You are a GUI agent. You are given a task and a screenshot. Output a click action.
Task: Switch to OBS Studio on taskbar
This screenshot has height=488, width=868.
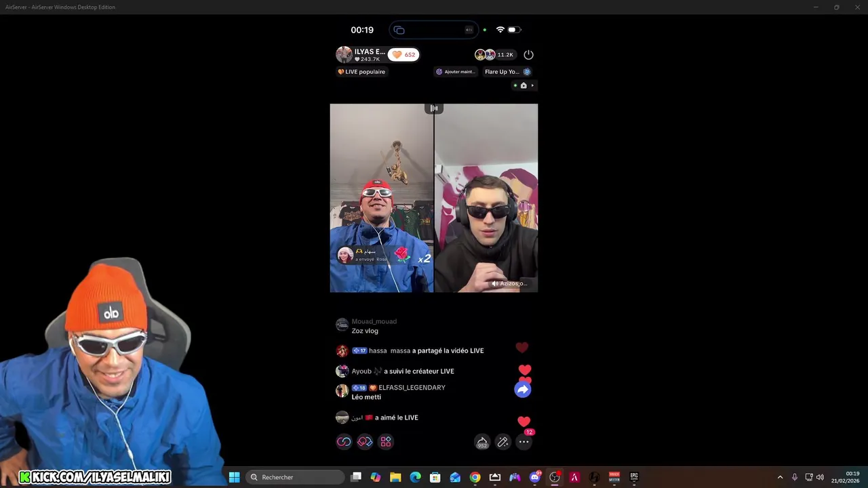point(555,477)
